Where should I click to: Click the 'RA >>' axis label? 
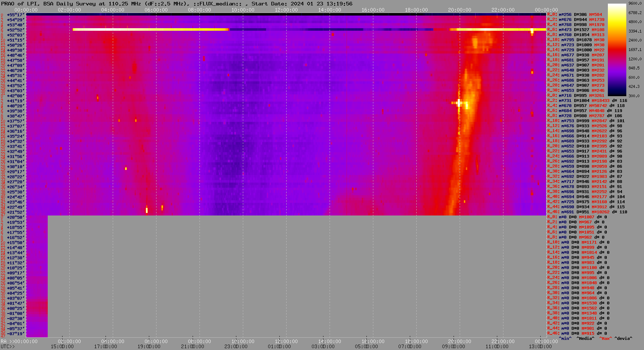(x=7, y=342)
